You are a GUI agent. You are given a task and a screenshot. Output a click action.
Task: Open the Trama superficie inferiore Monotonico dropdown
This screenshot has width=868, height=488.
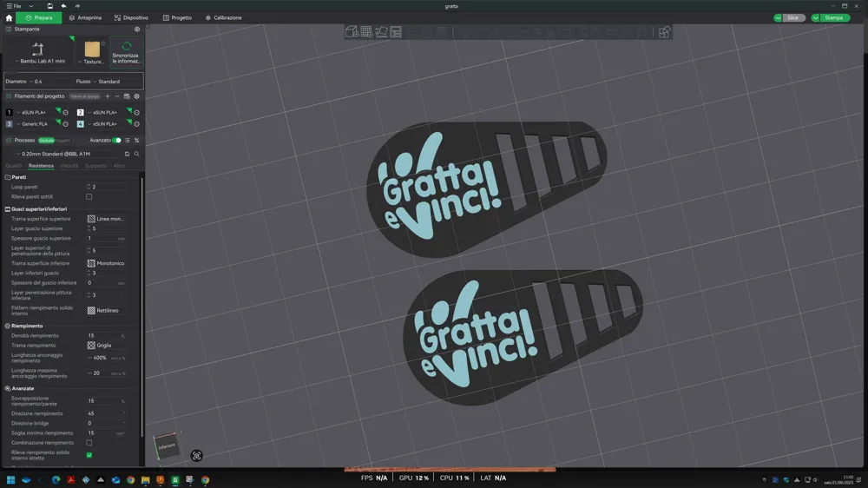[x=106, y=263]
